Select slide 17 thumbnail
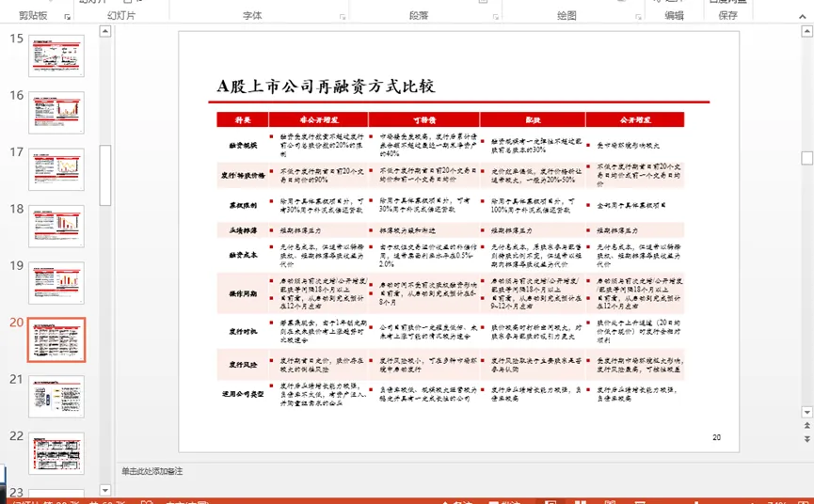The height and width of the screenshot is (504, 814). click(56, 169)
